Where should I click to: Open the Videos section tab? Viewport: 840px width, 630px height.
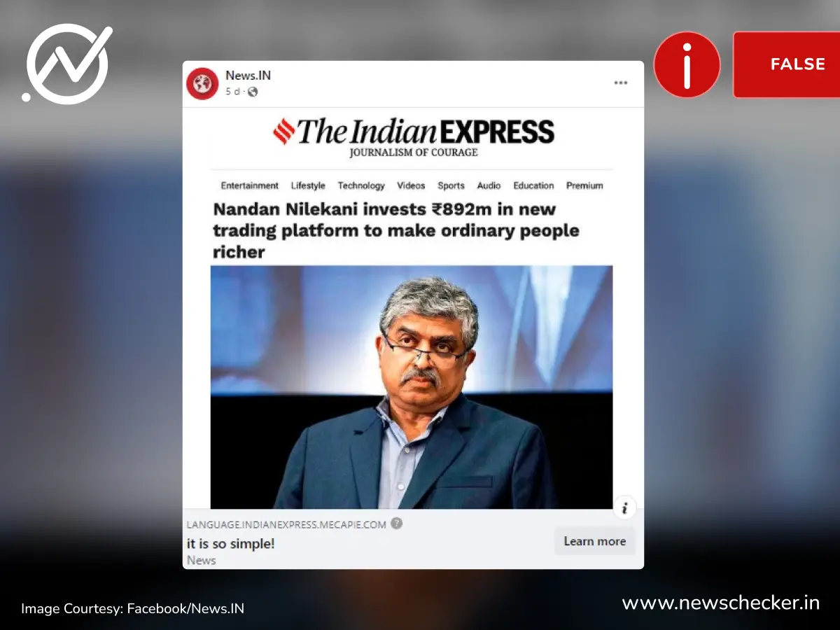click(x=411, y=185)
